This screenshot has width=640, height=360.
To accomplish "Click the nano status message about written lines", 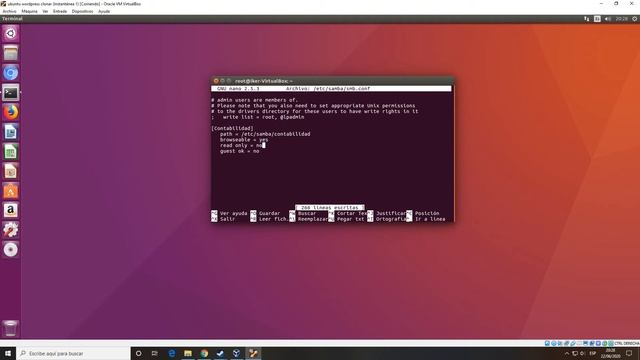I will tap(329, 207).
